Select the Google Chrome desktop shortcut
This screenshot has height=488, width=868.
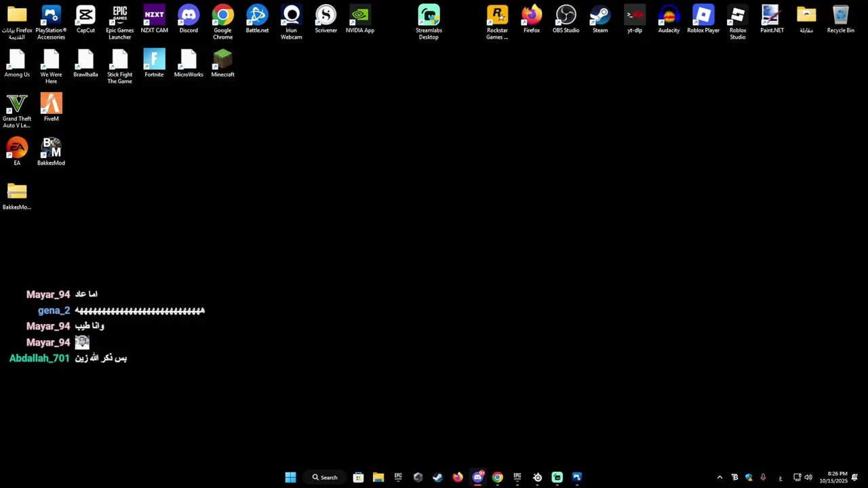pos(222,22)
